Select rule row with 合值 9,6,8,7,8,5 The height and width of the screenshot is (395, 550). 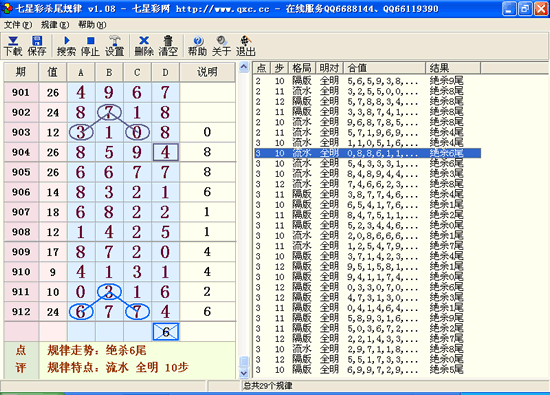pos(367,122)
